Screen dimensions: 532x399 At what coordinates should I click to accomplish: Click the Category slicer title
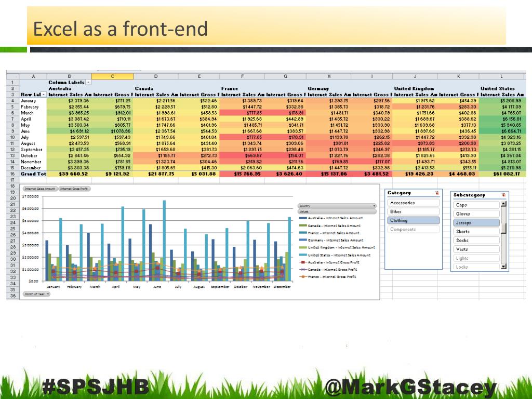pos(399,193)
